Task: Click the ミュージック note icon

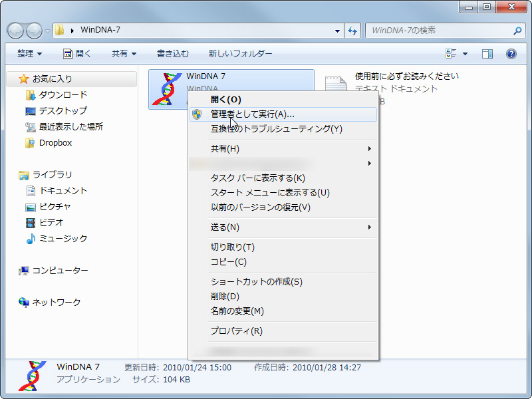Action: pyautogui.click(x=31, y=239)
